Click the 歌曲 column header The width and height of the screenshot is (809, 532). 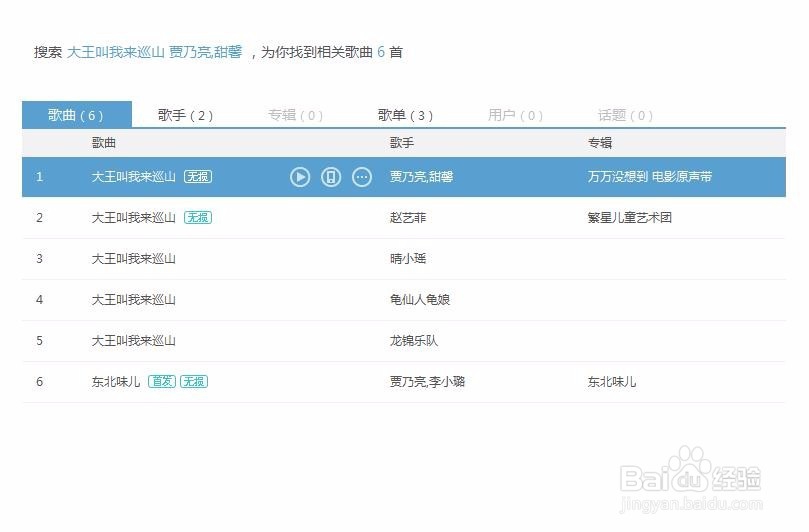104,143
